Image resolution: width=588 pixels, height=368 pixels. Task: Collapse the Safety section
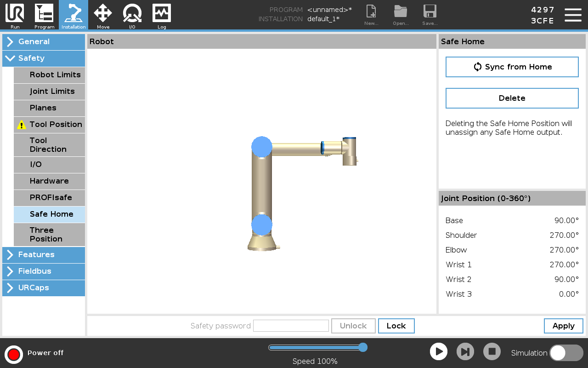coord(44,58)
